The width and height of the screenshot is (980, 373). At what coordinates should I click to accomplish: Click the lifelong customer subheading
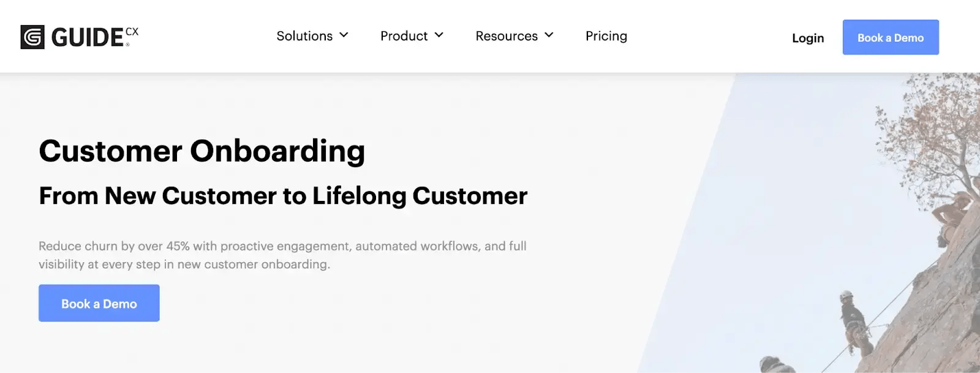[282, 196]
